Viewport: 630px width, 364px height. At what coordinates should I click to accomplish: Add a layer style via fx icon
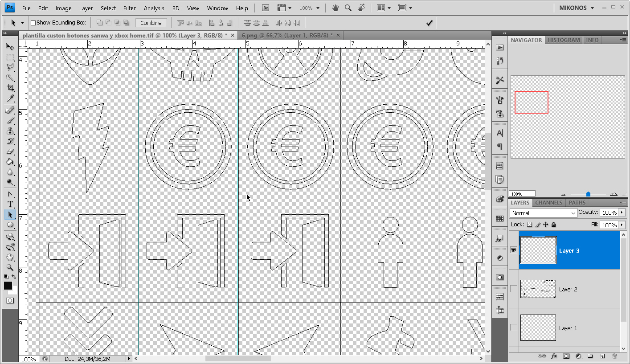(x=555, y=356)
